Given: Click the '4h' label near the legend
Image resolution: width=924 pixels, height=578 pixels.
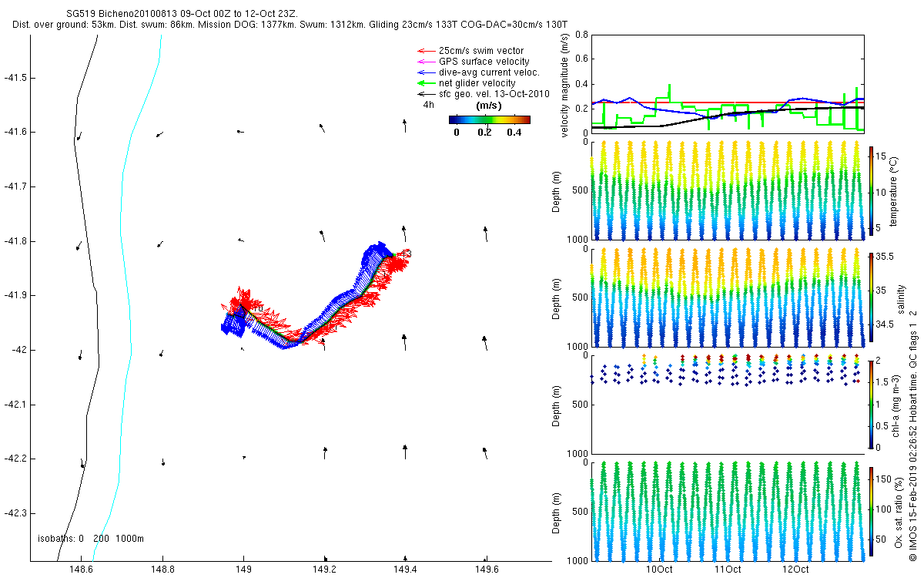Looking at the screenshot, I should click(429, 105).
